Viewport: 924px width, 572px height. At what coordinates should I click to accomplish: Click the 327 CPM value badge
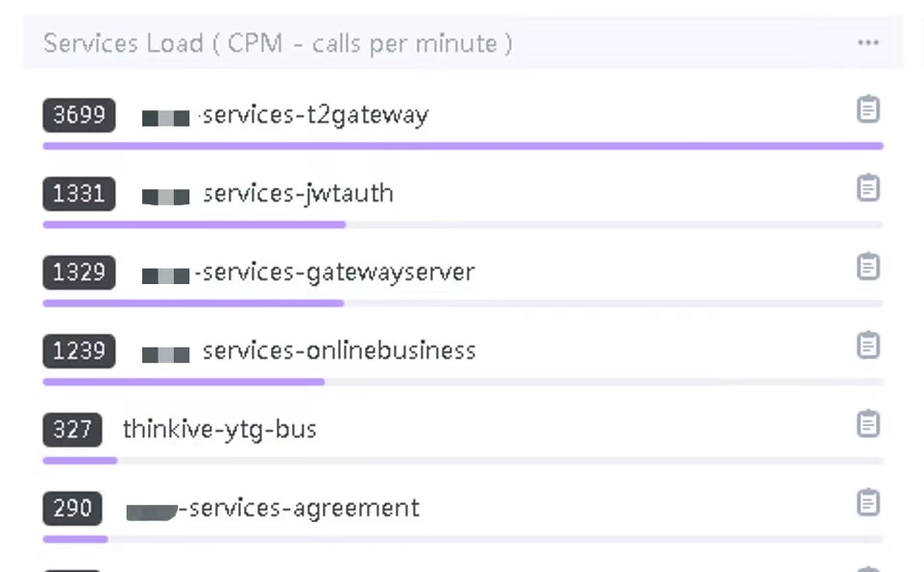(72, 429)
